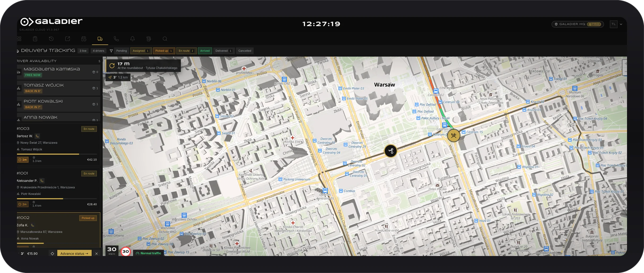Screen dimensions: 644x273
Task: Open the clipboard orders icon in top navigation
Action: coord(35,39)
